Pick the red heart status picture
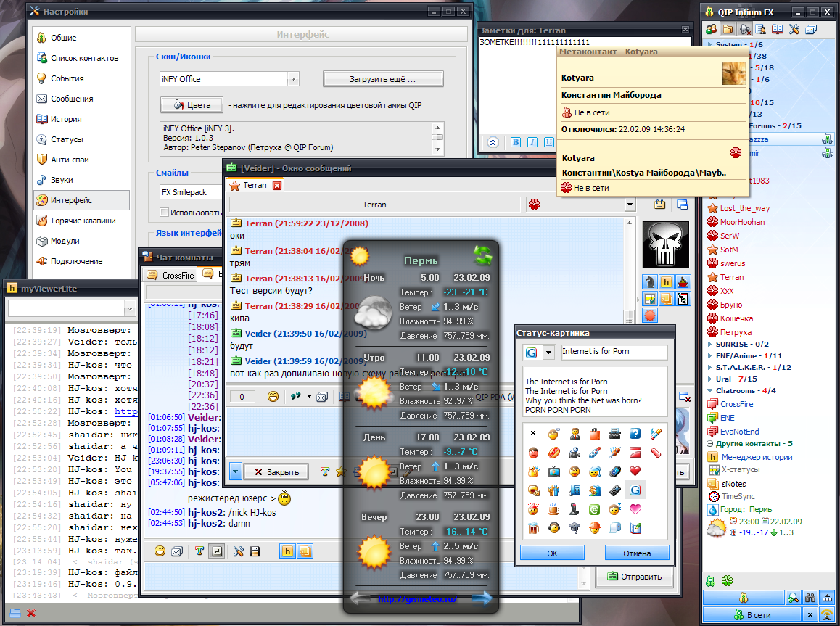Screen dimensions: 840x626 [x=635, y=471]
